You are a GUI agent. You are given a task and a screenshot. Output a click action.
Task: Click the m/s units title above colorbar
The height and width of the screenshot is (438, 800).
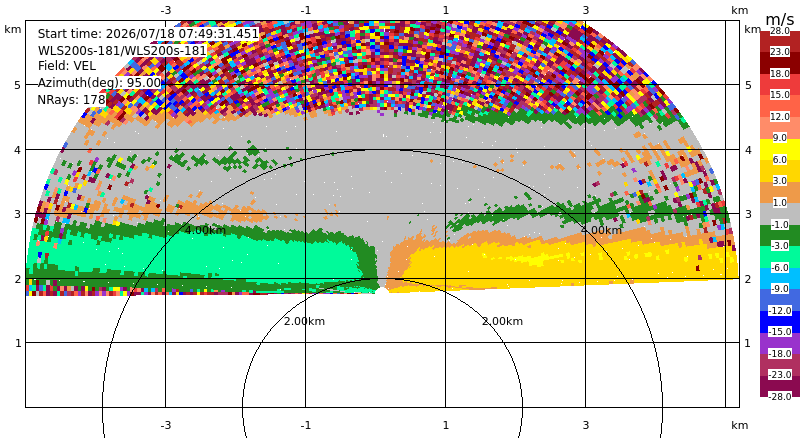pyautogui.click(x=780, y=19)
